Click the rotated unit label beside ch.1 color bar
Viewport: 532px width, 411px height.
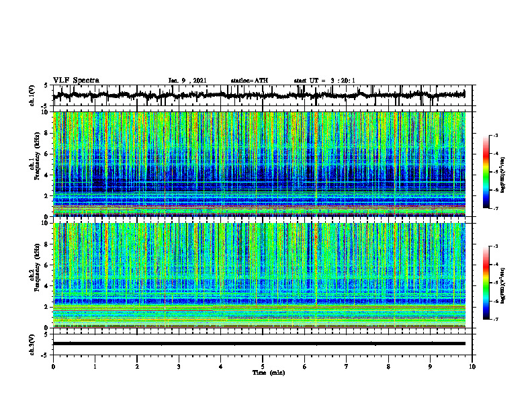(x=504, y=175)
